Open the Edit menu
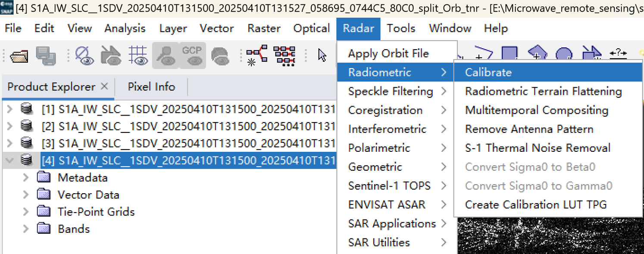The height and width of the screenshot is (254, 644). (x=44, y=28)
